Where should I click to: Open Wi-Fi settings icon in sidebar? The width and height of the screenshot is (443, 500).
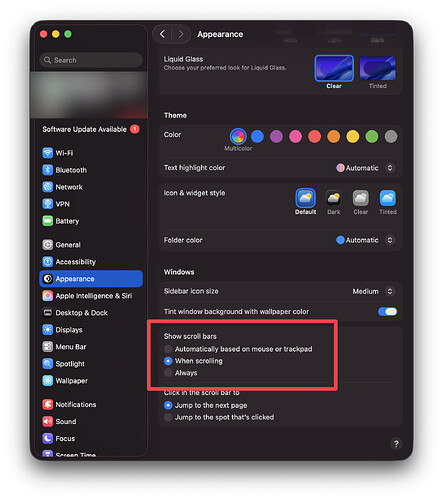(x=47, y=153)
